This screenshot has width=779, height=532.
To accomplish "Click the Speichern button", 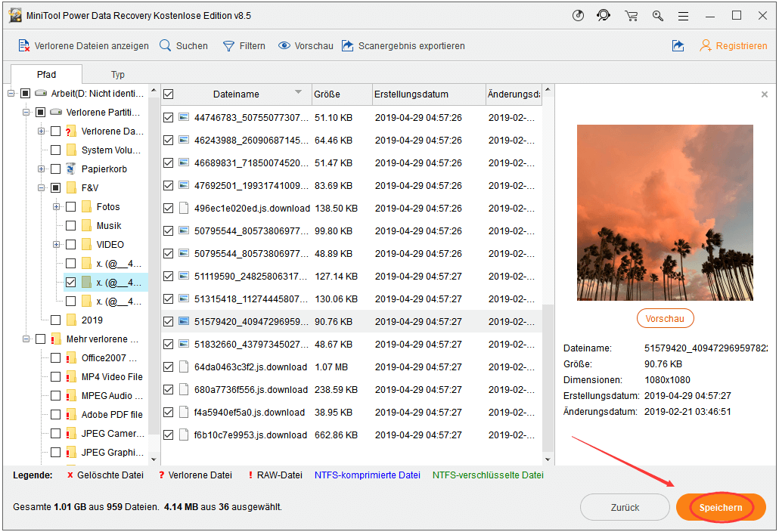I will tap(720, 507).
